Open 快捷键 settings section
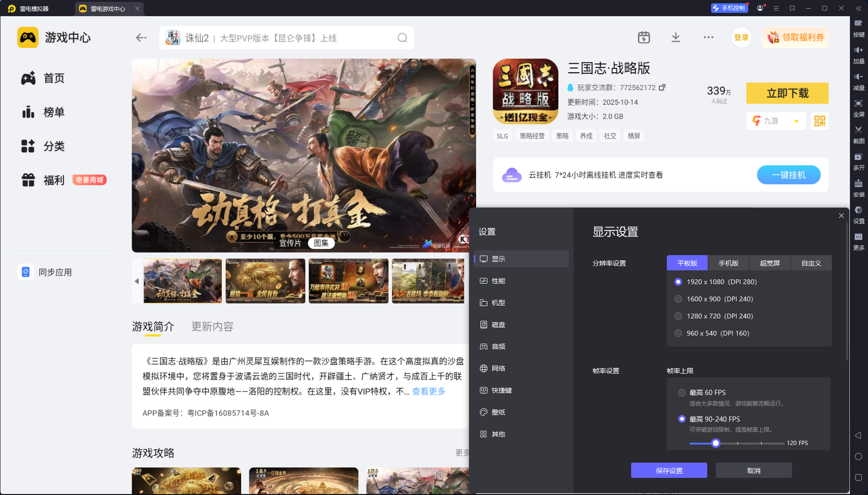 pos(521,390)
